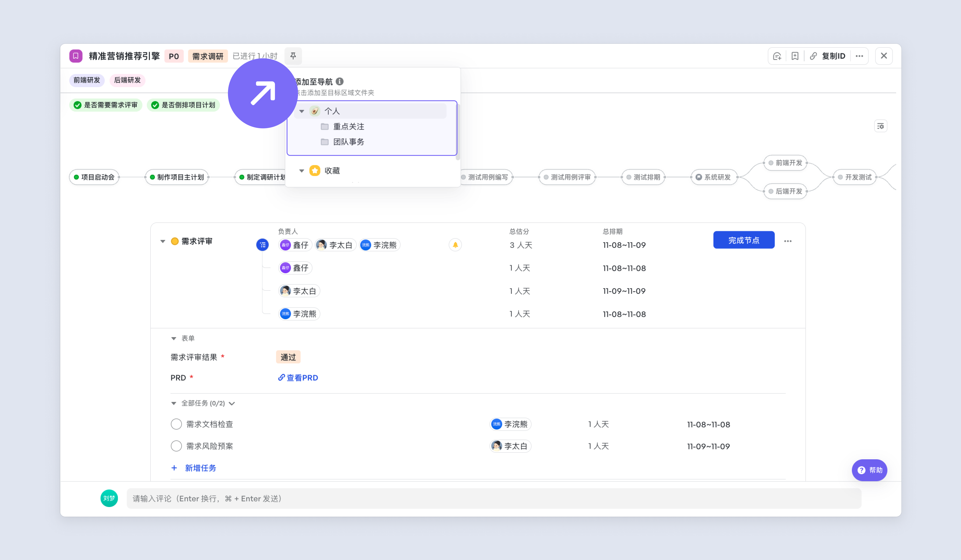
Task: Toggle the 是否需要需求评审 checked tag
Action: point(106,105)
